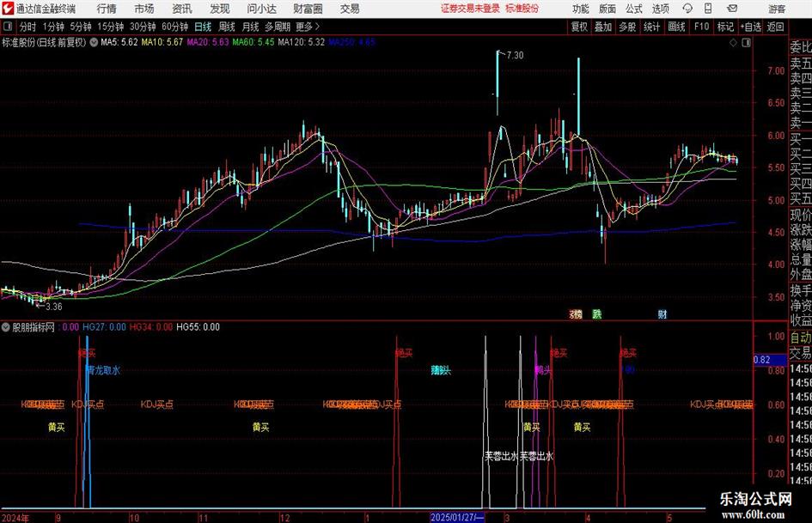
Task: Switch to the 分时 chart tab
Action: [x=28, y=27]
